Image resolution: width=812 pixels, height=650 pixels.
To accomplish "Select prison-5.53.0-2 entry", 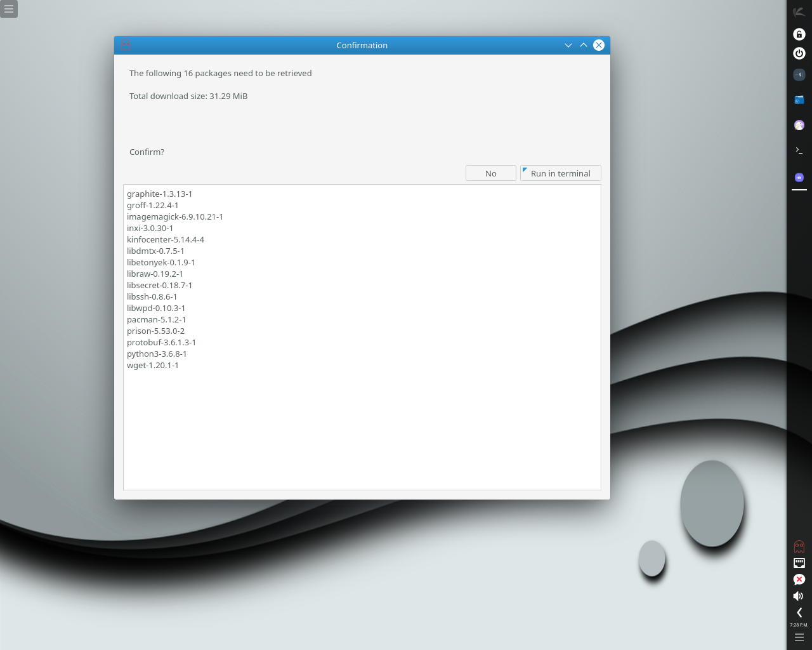I will [155, 331].
